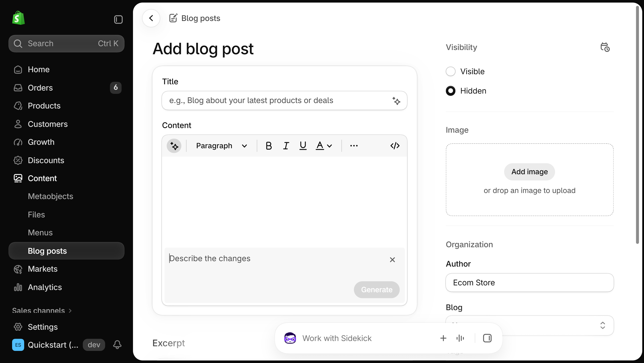Expand Sales channels section

tap(42, 310)
